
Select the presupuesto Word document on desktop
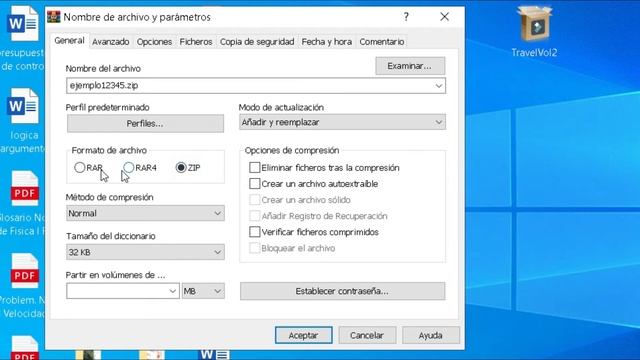pyautogui.click(x=22, y=38)
